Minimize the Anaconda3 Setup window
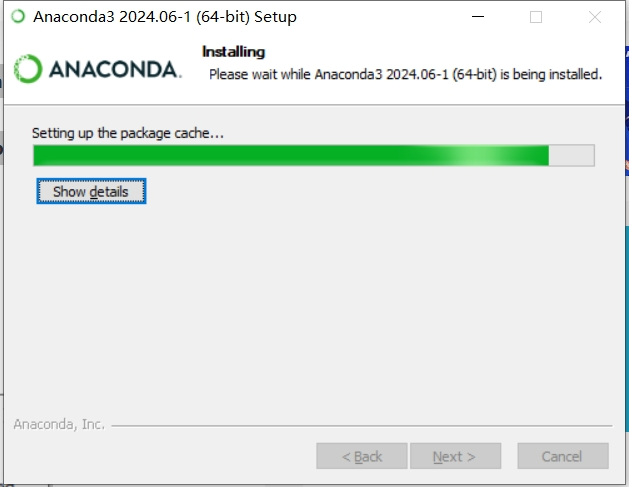 (478, 17)
